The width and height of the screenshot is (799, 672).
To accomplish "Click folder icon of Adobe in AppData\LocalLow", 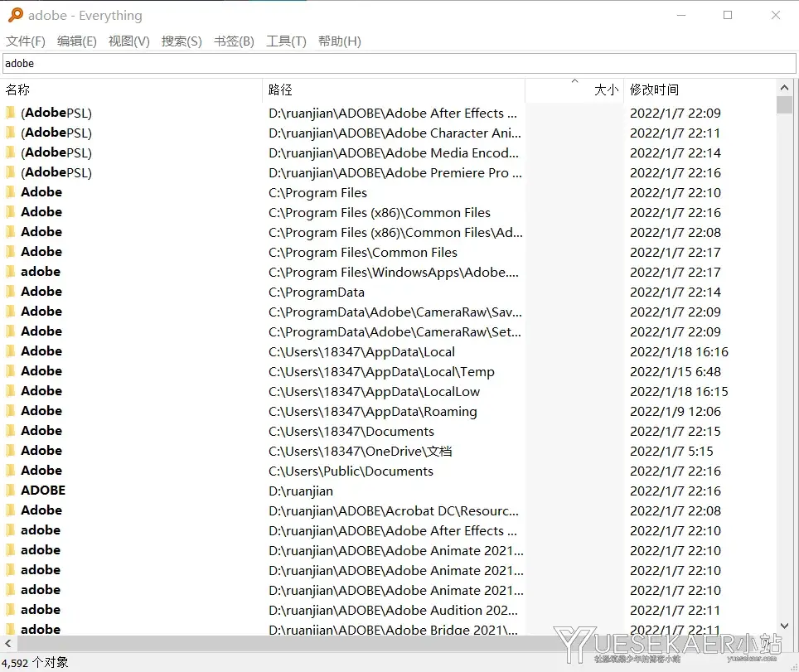I will pyautogui.click(x=10, y=391).
